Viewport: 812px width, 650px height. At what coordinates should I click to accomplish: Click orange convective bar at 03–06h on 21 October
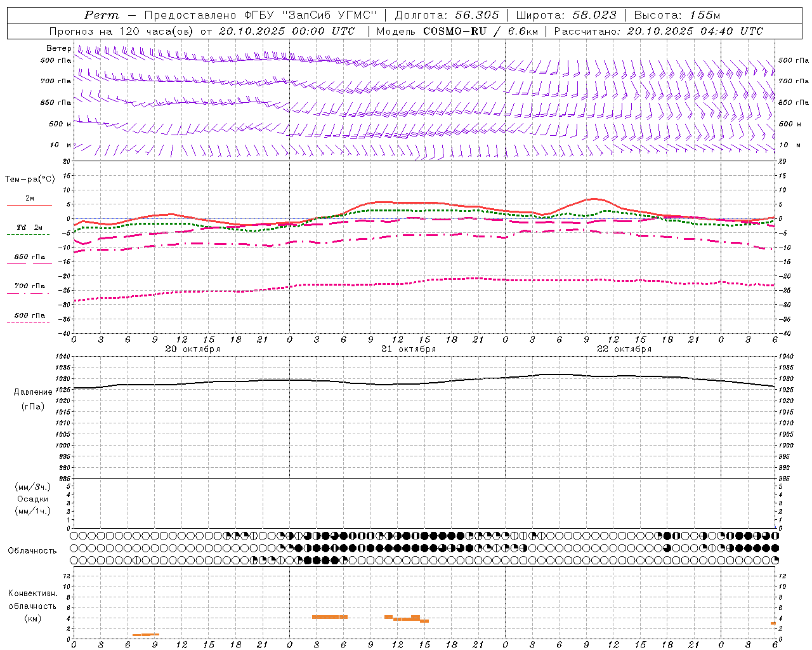tap(330, 617)
